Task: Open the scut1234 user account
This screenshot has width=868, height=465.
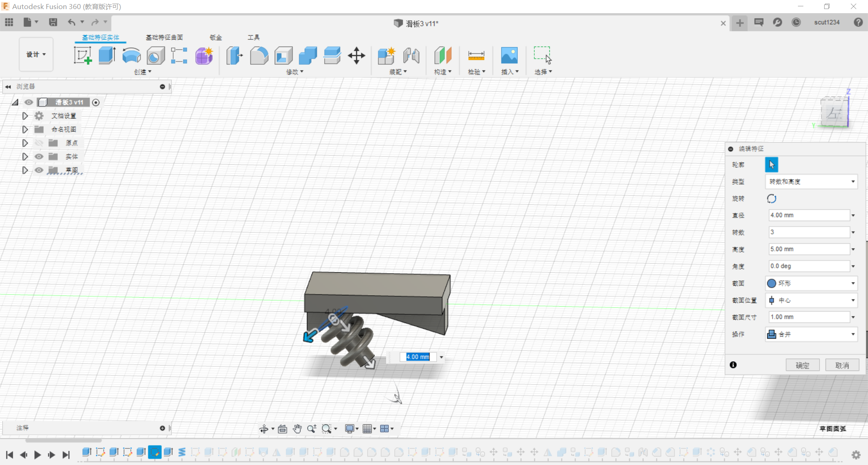Action: (x=827, y=22)
